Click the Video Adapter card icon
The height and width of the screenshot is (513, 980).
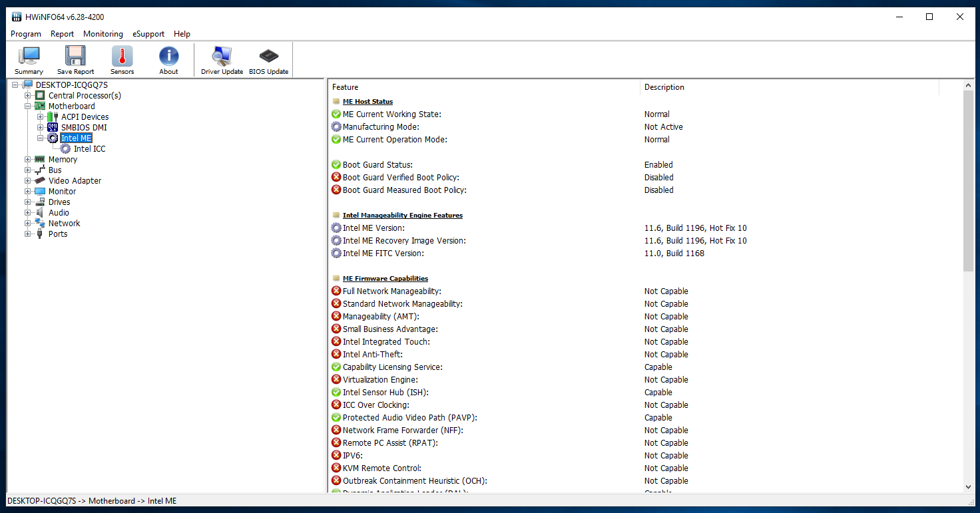[40, 181]
